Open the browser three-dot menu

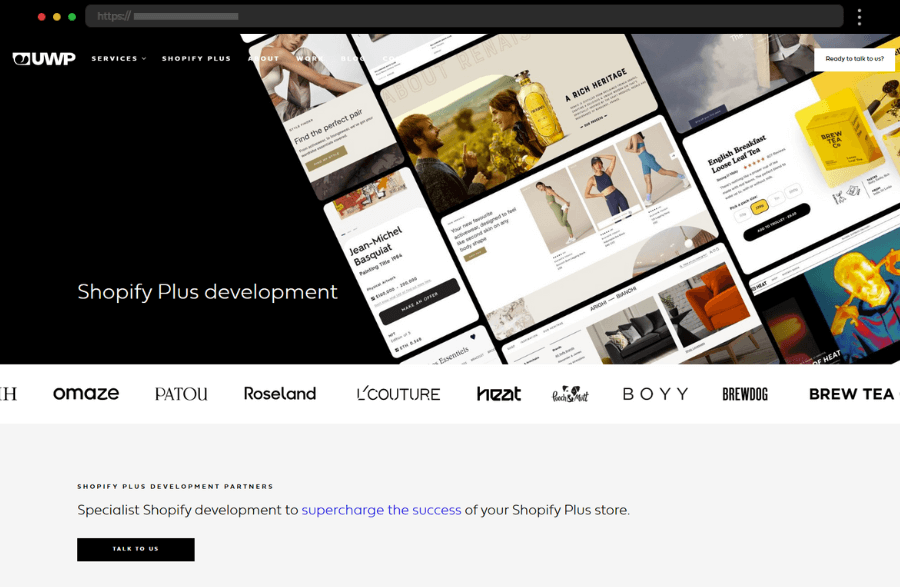tap(859, 17)
